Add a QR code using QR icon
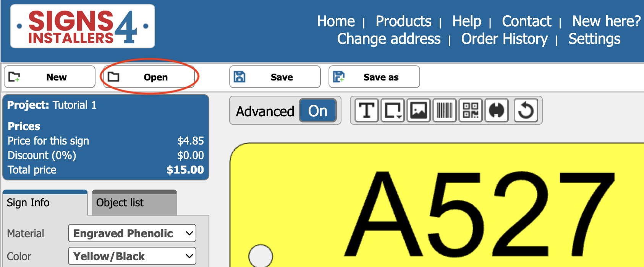This screenshot has height=267, width=644. pos(471,111)
